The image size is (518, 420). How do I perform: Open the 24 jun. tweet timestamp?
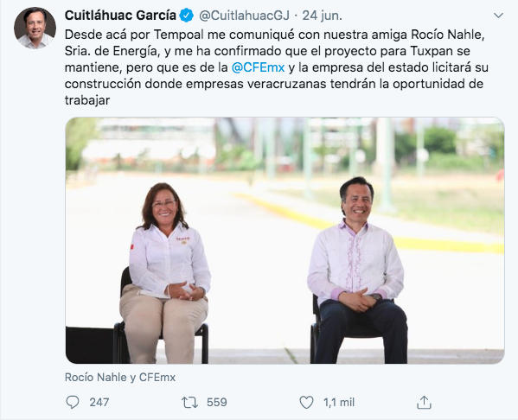322,16
